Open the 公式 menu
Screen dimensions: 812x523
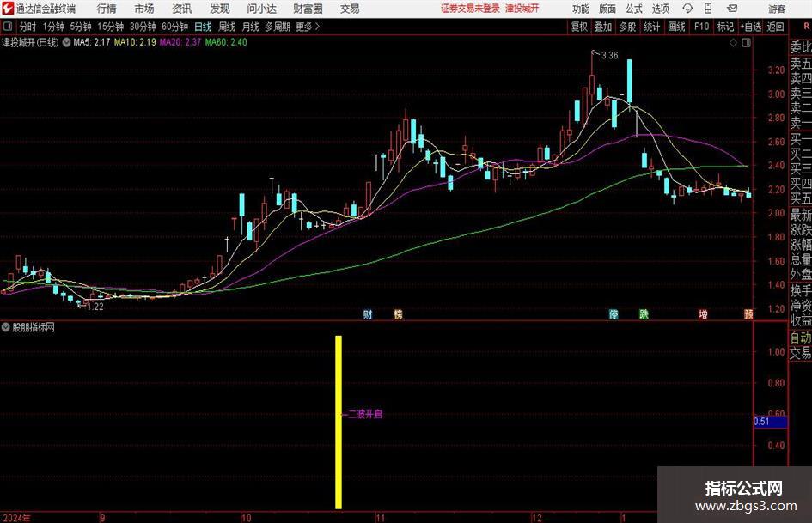pos(634,9)
